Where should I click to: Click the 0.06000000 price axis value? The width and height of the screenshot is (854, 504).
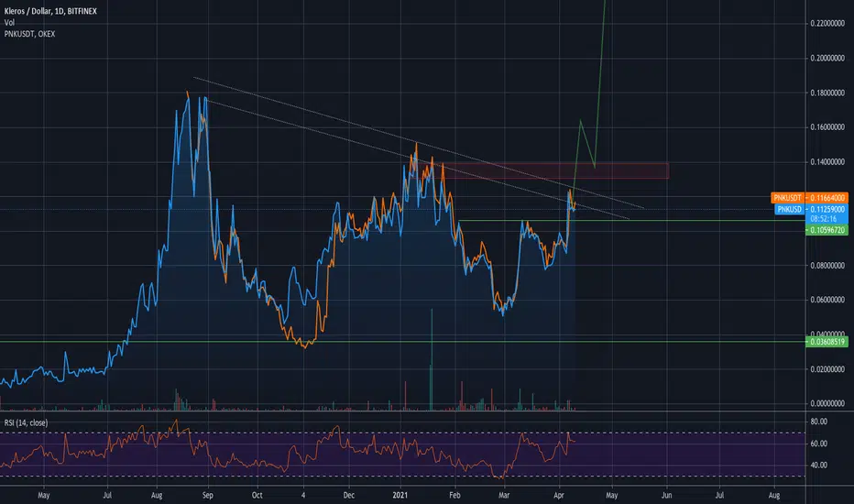pos(827,300)
